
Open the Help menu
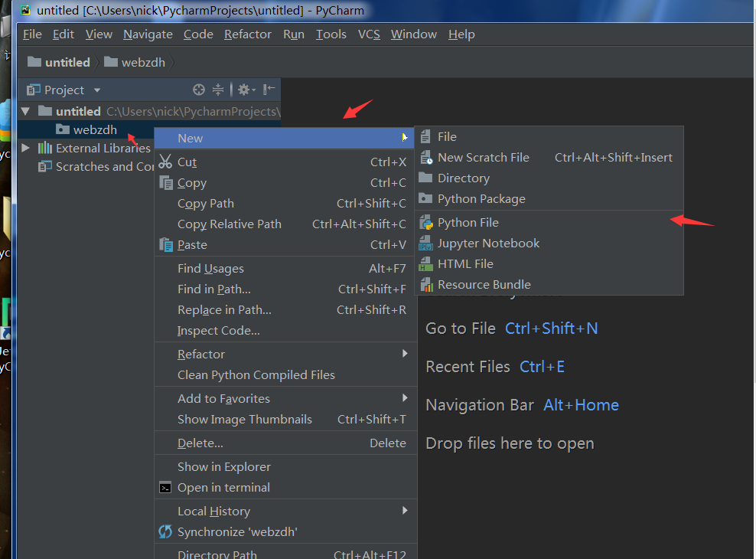[x=461, y=34]
